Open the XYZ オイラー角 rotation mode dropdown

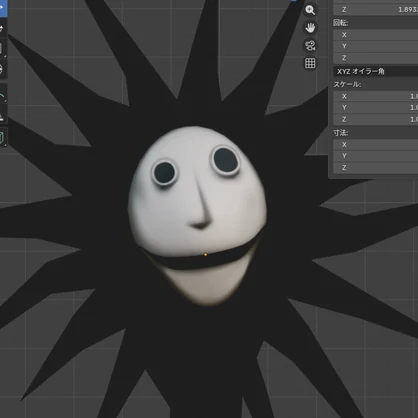point(376,71)
